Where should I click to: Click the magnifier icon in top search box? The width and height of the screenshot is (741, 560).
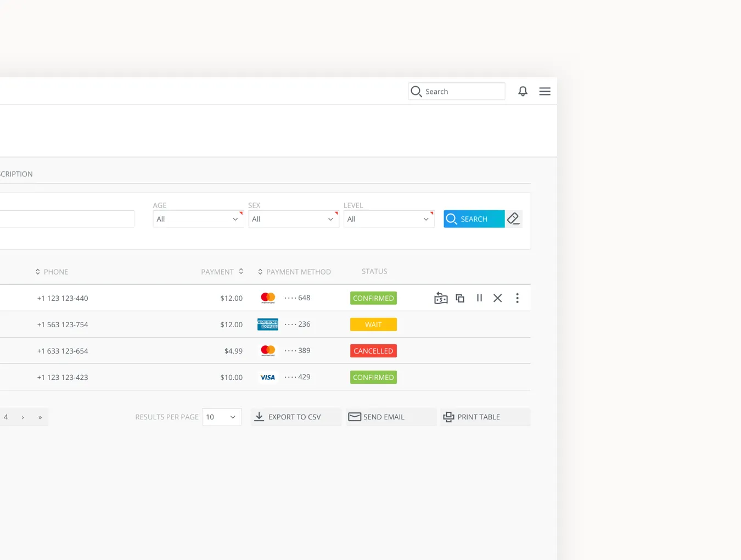[416, 91]
